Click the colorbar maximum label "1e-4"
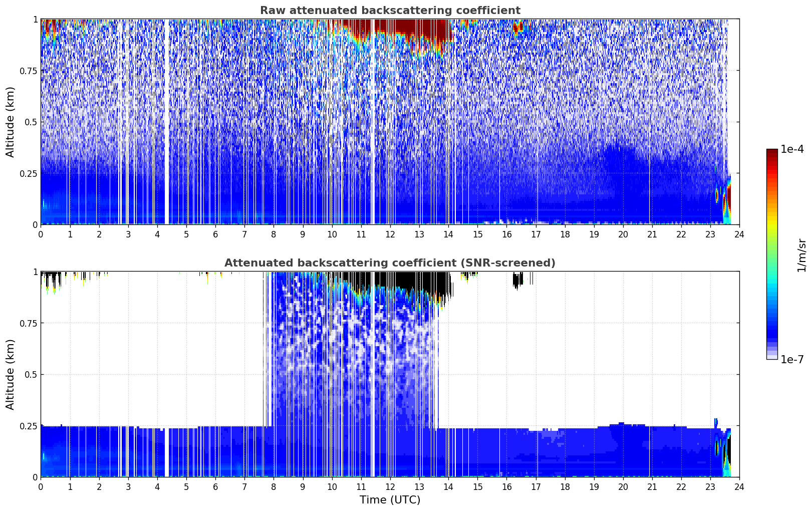Screen dimensions: 812x511 tap(792, 149)
